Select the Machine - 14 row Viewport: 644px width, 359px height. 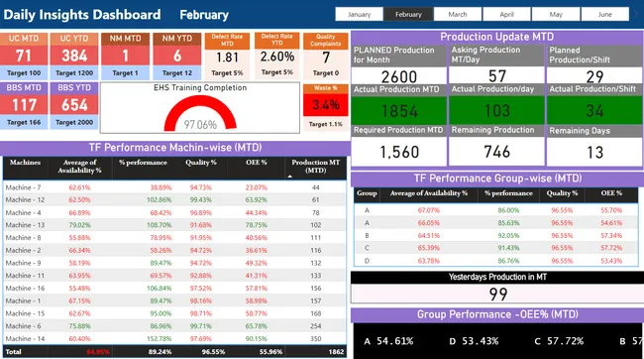174,339
